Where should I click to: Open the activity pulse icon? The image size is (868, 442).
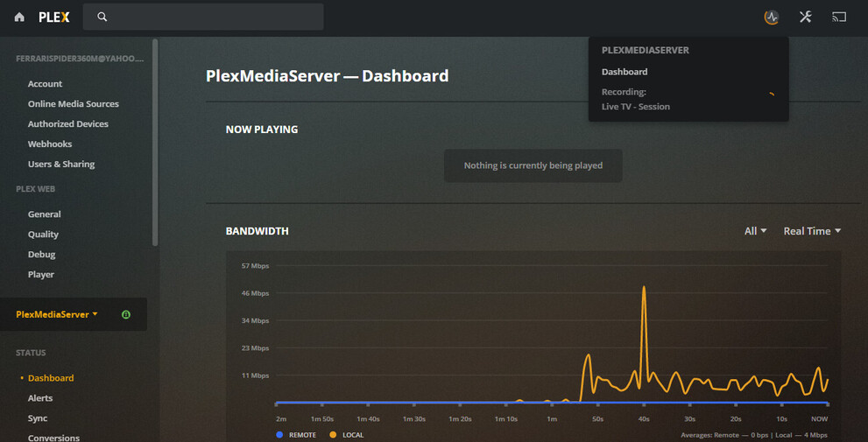[x=772, y=18]
